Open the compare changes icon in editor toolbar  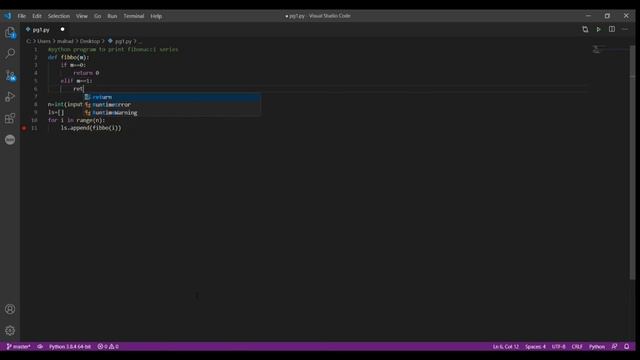pyautogui.click(x=585, y=29)
